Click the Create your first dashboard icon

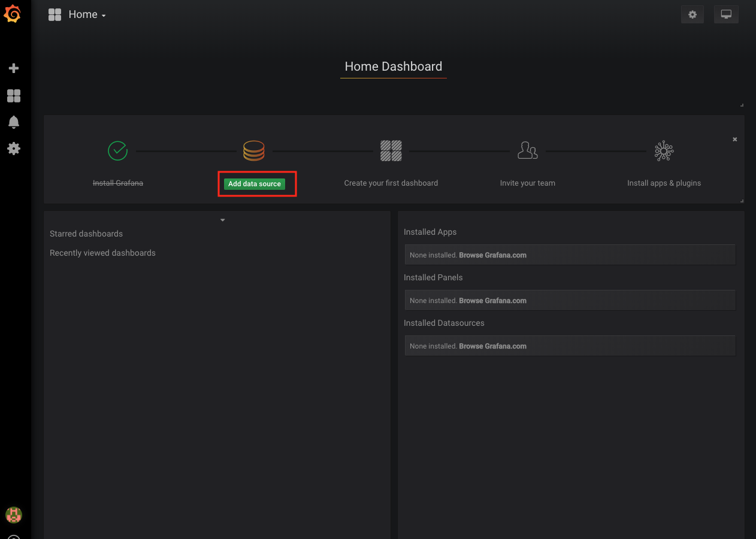(391, 151)
